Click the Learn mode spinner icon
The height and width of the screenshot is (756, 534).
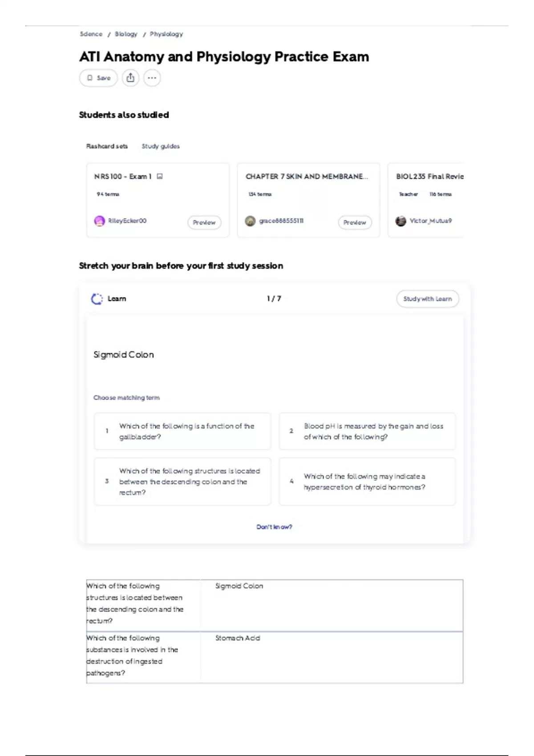(97, 299)
